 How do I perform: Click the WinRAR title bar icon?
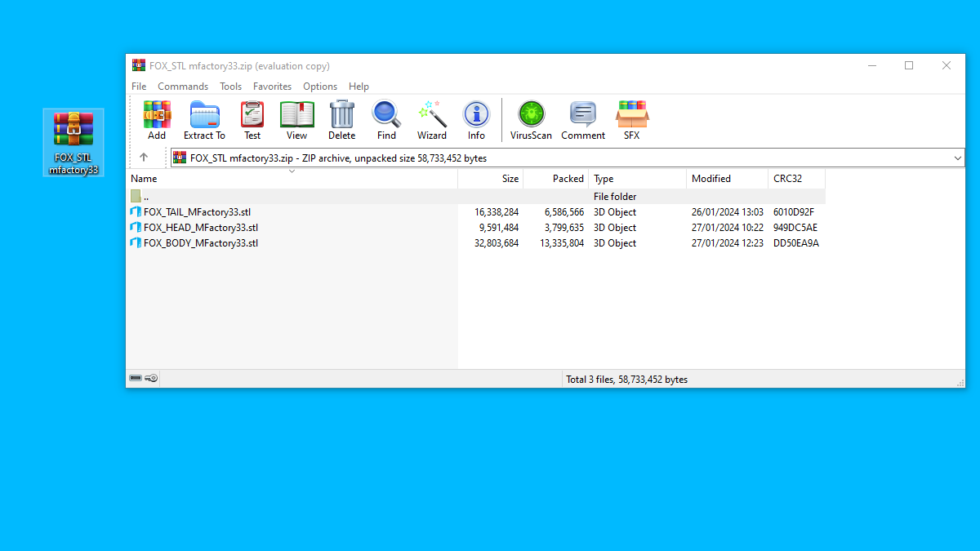[x=139, y=65]
